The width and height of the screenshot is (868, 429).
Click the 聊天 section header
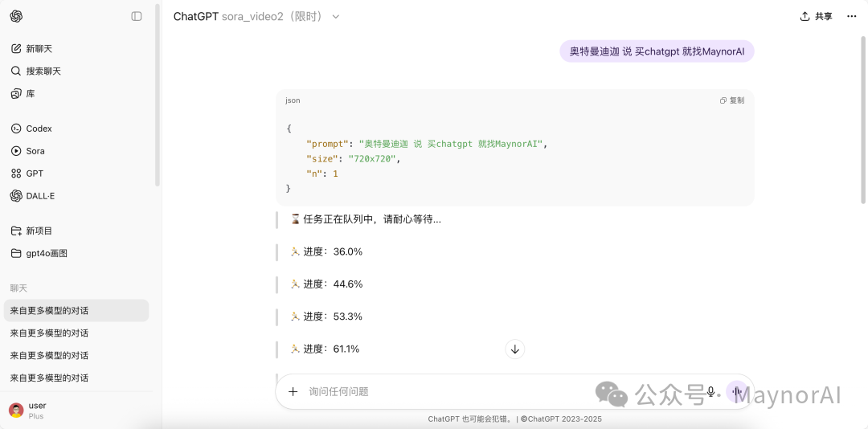[x=18, y=288]
